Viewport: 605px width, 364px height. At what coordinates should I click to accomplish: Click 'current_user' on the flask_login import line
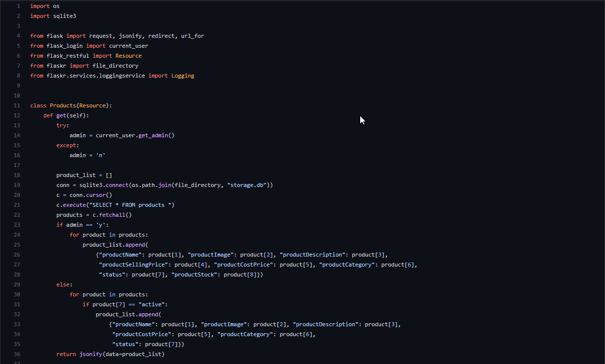point(129,46)
